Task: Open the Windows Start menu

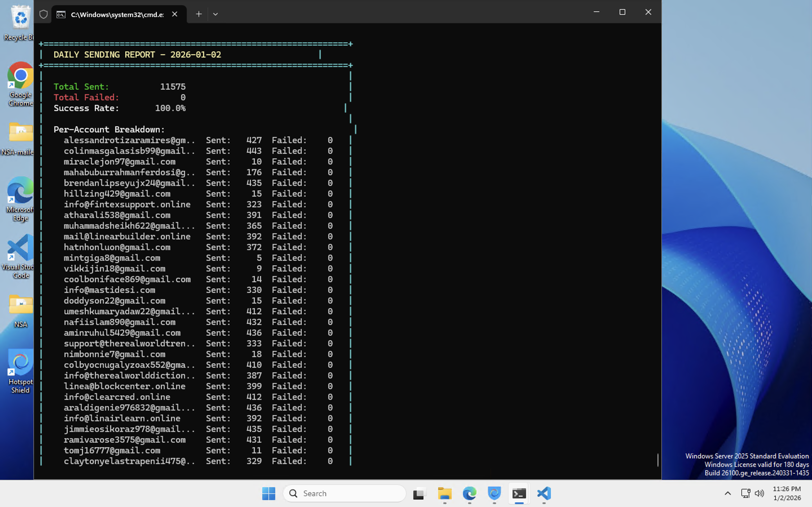Action: tap(268, 493)
